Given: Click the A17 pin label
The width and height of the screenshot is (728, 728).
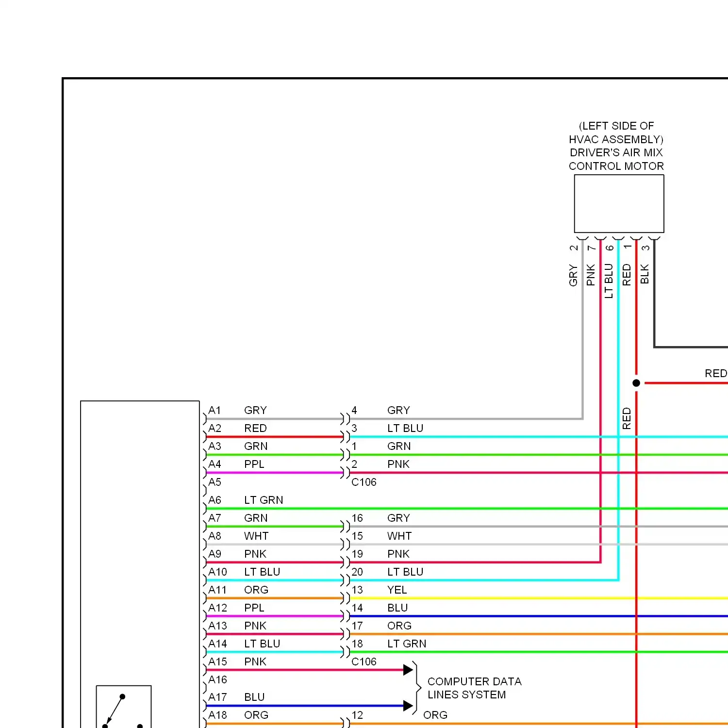Looking at the screenshot, I should tap(217, 697).
